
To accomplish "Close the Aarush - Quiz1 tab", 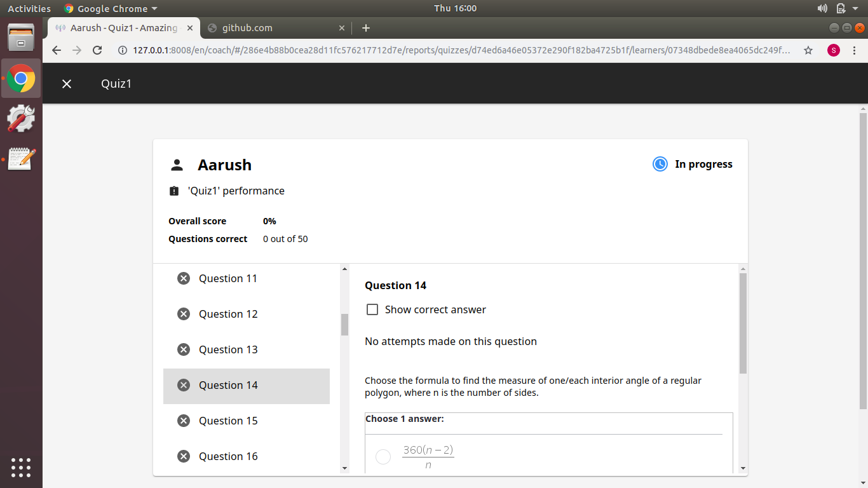I will tap(189, 28).
